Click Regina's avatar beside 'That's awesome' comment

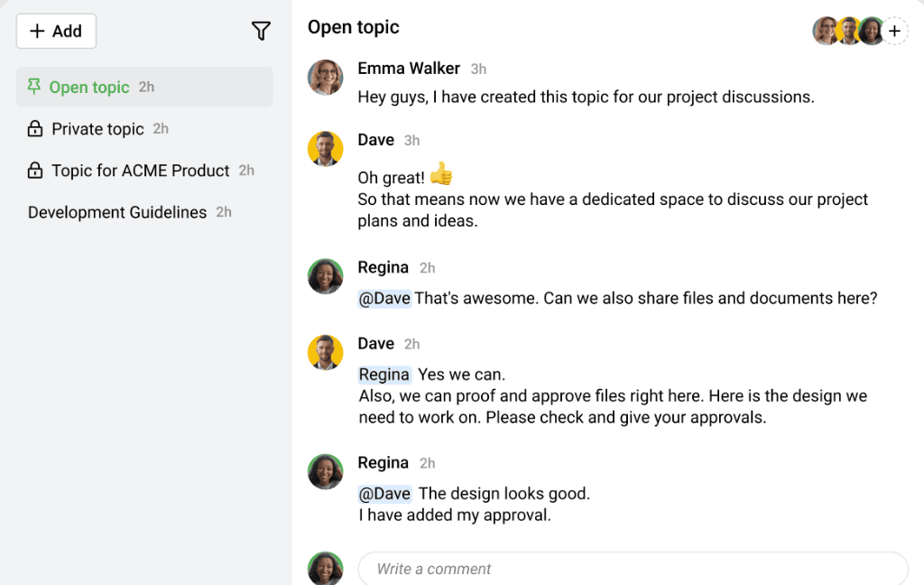point(325,276)
